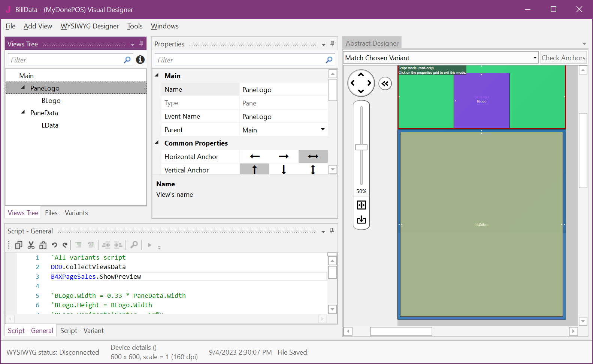Image resolution: width=593 pixels, height=364 pixels.
Task: Open the WYSIWYG Designer menu
Action: click(x=90, y=26)
